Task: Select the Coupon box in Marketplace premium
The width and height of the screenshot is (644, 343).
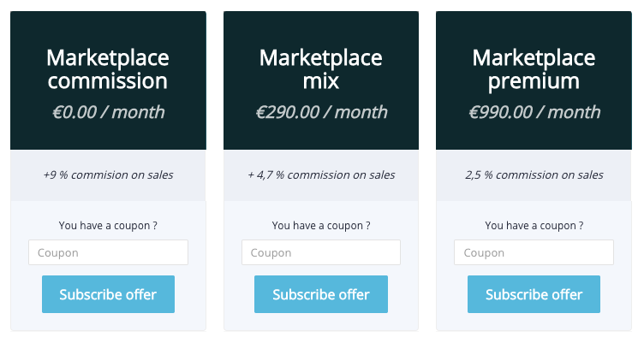Action: (534, 252)
